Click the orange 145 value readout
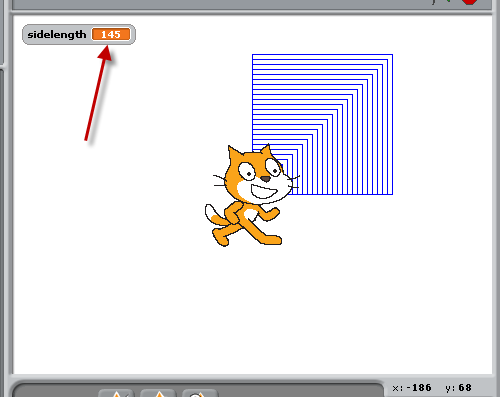This screenshot has width=500, height=397. tap(111, 34)
